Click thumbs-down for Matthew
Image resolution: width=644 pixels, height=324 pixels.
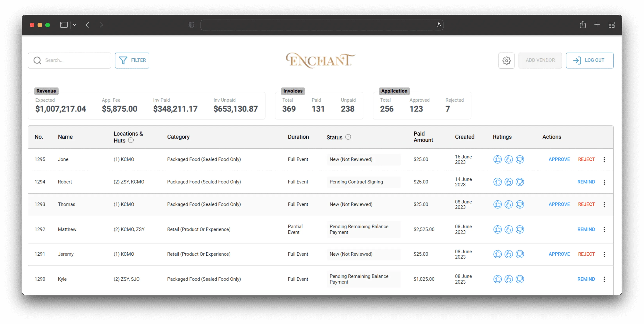click(x=520, y=229)
